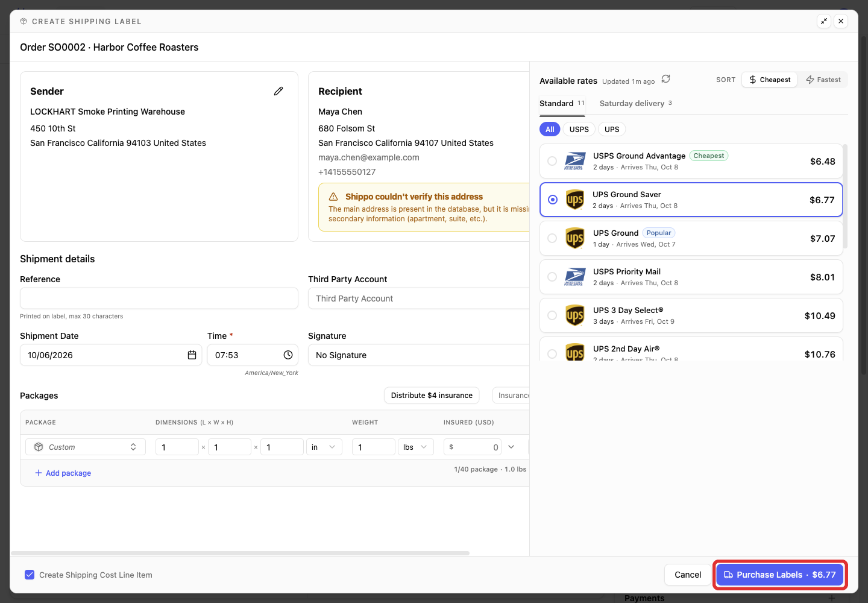Collapse the dialog with the shrink icon

tap(824, 21)
